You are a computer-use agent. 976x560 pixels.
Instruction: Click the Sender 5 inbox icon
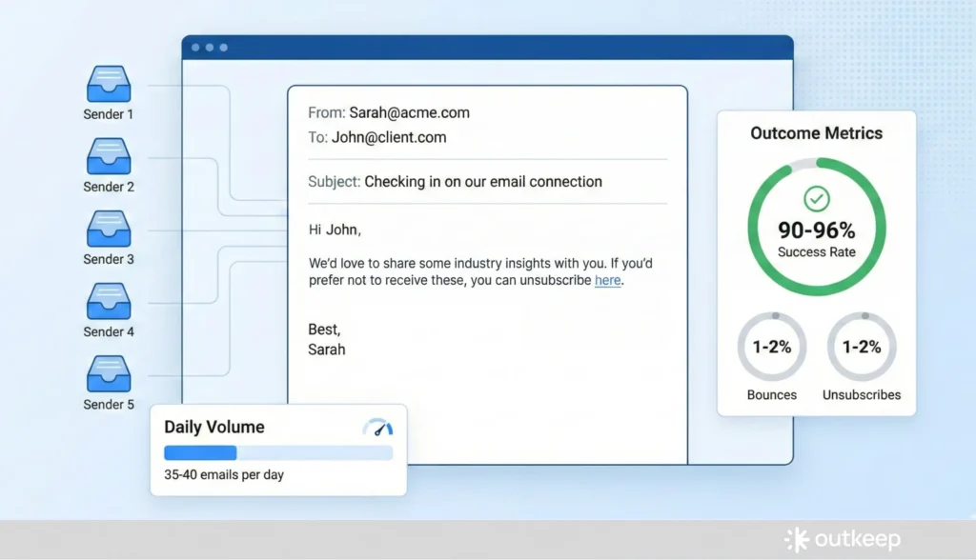tap(109, 374)
